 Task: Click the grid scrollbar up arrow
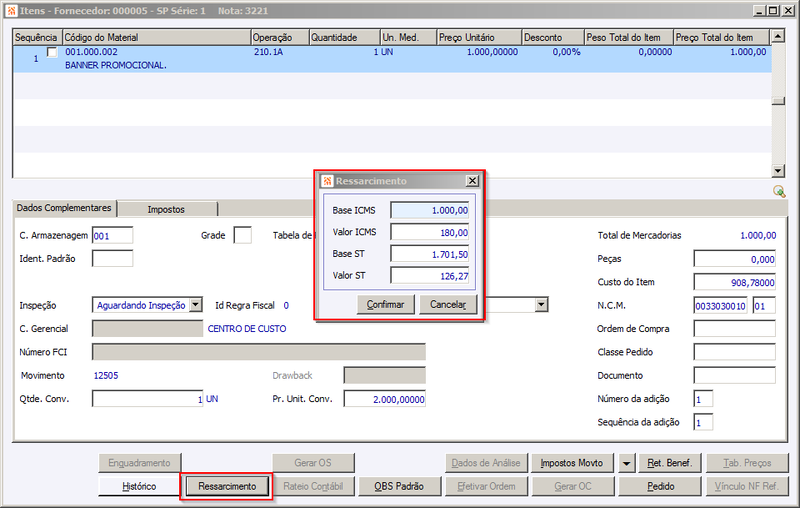click(x=778, y=36)
